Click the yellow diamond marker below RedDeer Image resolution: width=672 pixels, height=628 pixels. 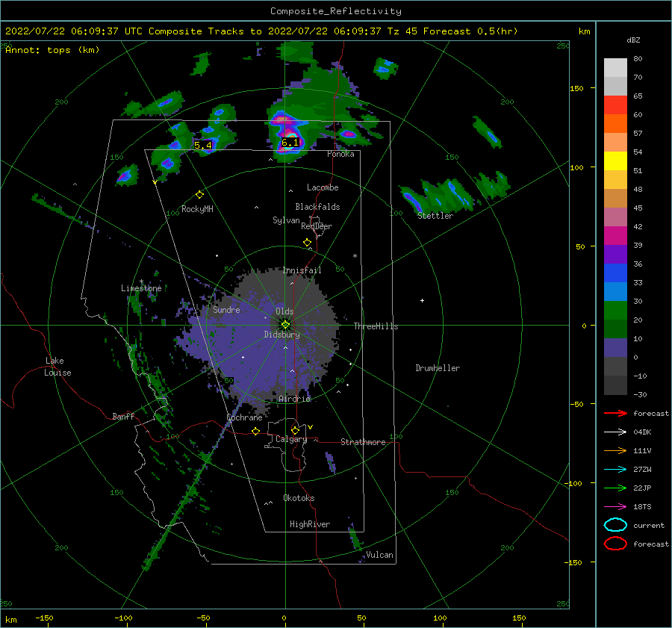[x=307, y=243]
